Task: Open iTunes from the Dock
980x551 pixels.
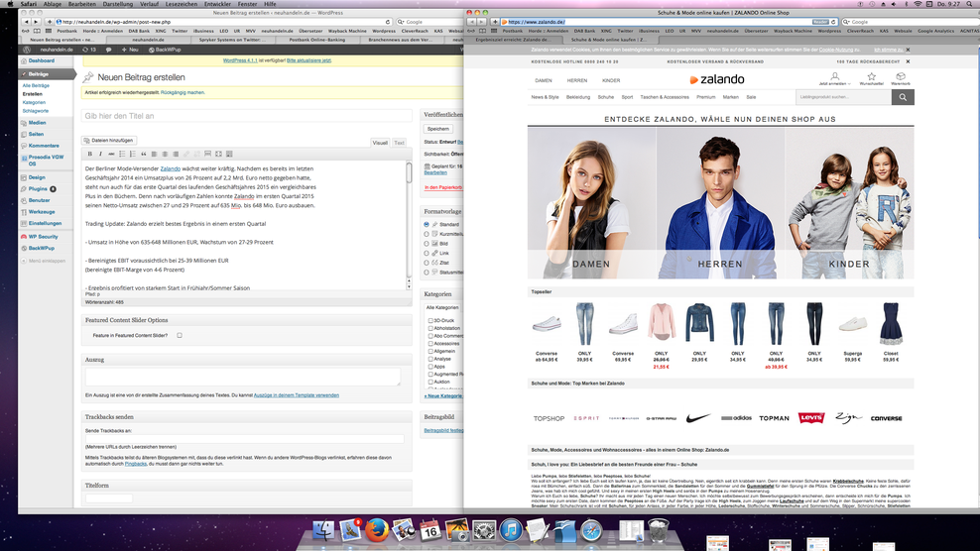Action: tap(511, 530)
